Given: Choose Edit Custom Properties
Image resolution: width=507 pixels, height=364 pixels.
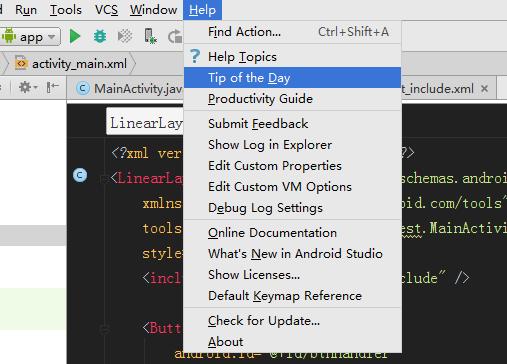Looking at the screenshot, I should click(292, 166).
